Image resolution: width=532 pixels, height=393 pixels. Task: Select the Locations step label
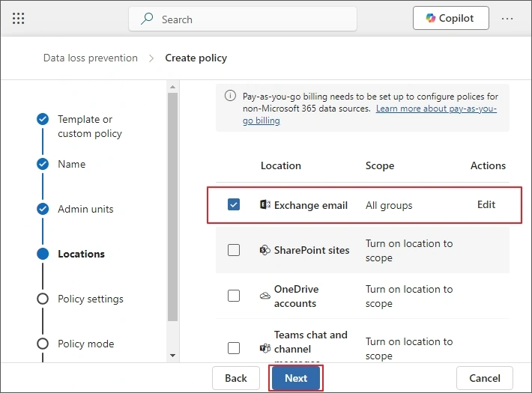81,254
